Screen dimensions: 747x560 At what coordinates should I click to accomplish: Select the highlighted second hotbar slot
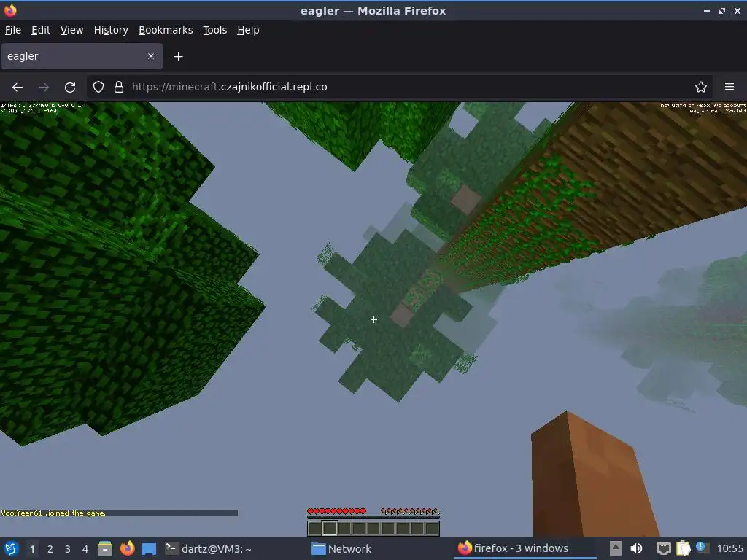tap(329, 528)
